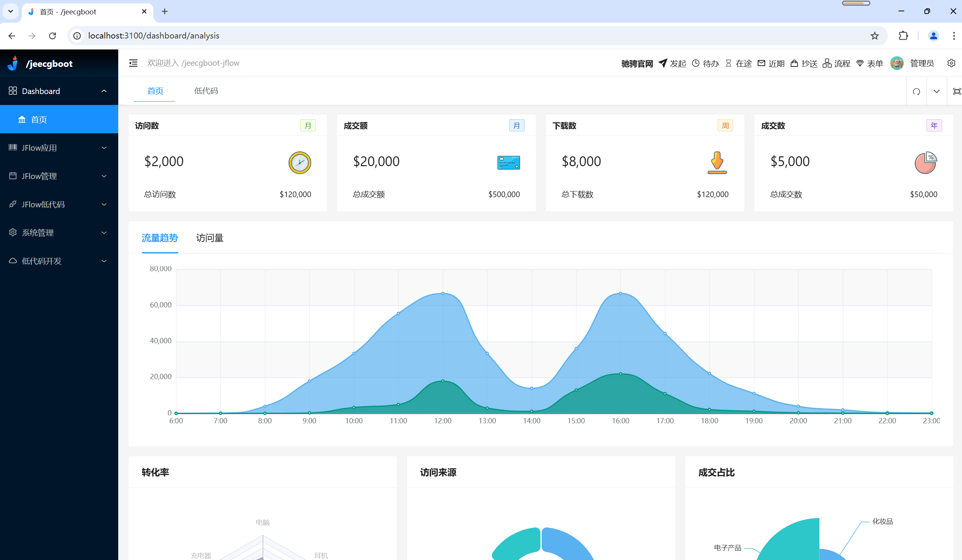Switch to the 低代码 tab
The image size is (962, 560).
pyautogui.click(x=206, y=91)
